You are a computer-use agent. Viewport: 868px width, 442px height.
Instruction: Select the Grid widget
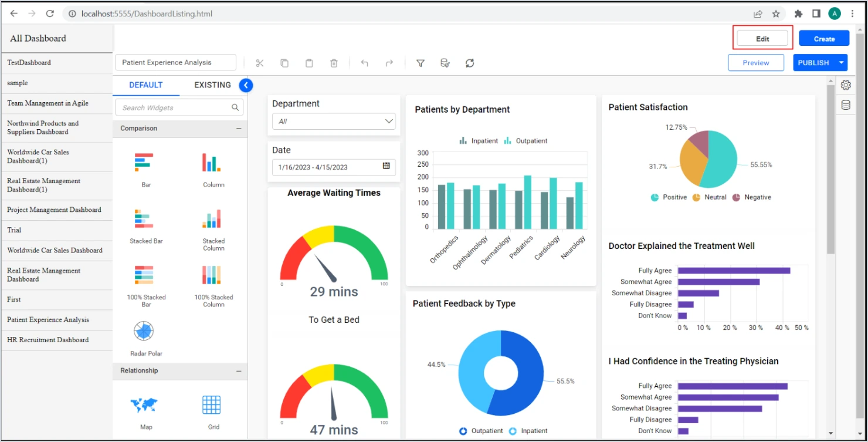pyautogui.click(x=213, y=412)
